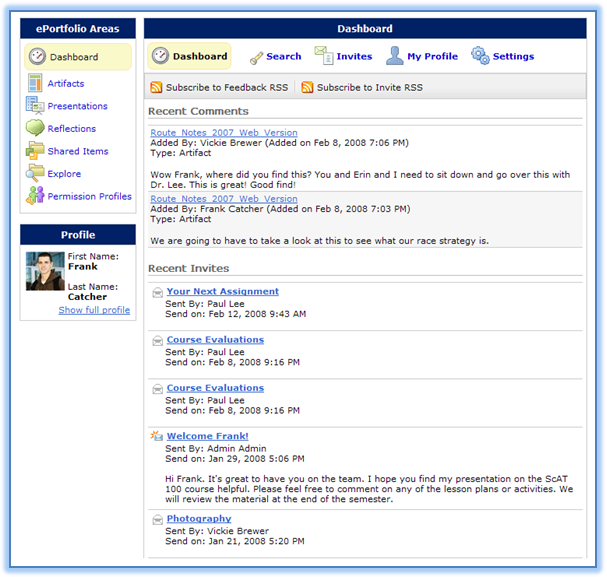The width and height of the screenshot is (607, 577).
Task: Click the Settings gears icon
Action: point(480,56)
